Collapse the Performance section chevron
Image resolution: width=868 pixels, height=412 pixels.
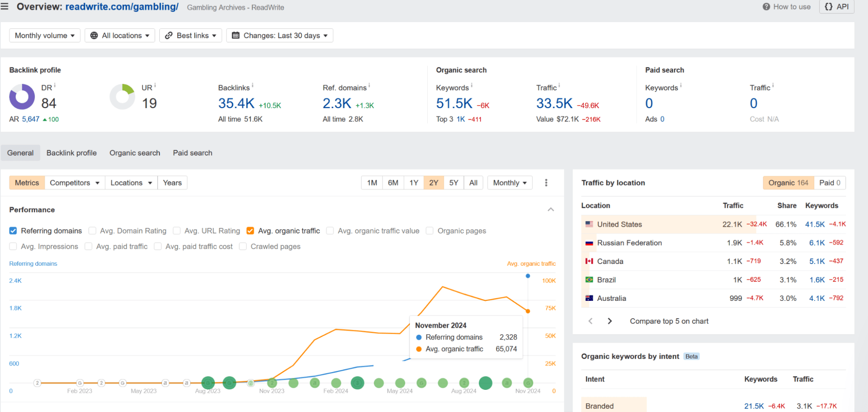coord(551,210)
